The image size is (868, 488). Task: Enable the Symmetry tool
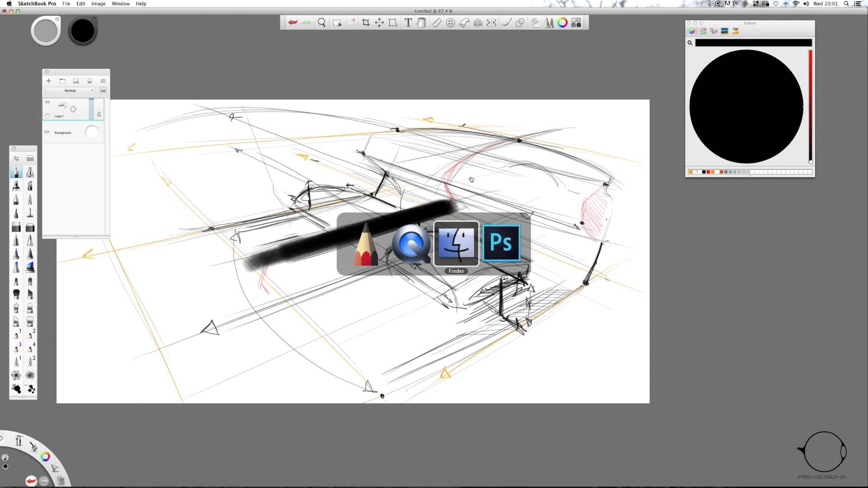coord(491,23)
